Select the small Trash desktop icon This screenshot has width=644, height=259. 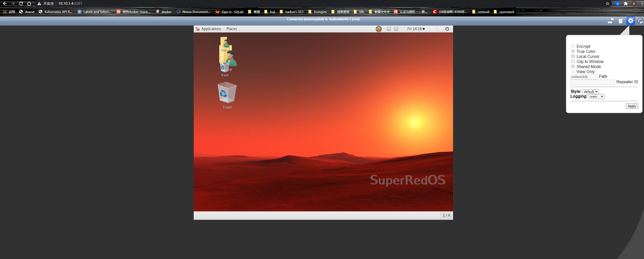(225, 70)
